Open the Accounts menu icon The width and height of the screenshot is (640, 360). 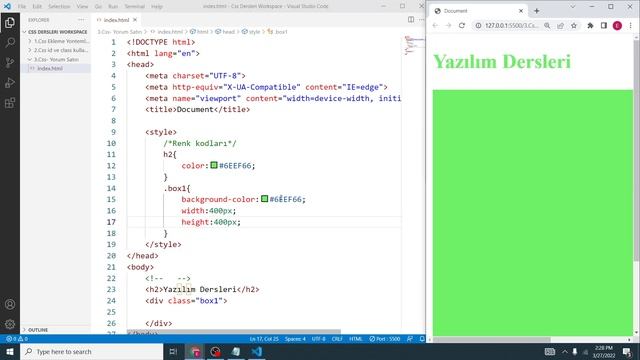pyautogui.click(x=10, y=304)
